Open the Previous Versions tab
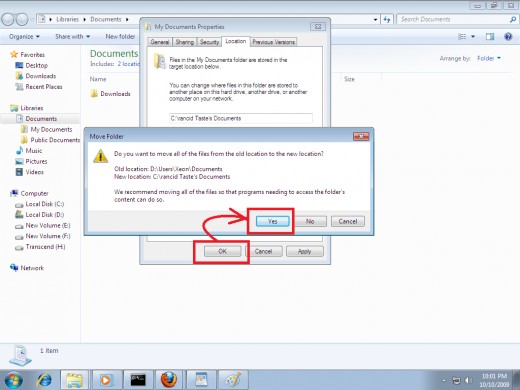This screenshot has height=390, width=520. (x=274, y=42)
